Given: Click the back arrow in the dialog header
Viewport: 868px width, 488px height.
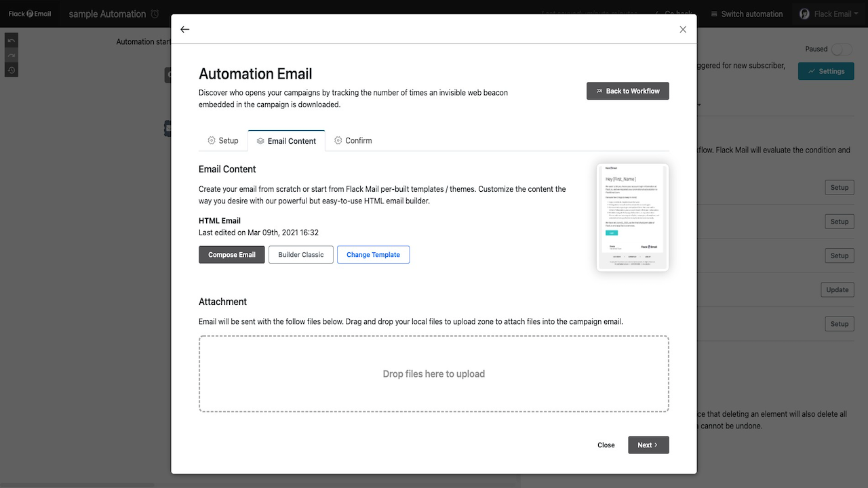Looking at the screenshot, I should pos(184,29).
